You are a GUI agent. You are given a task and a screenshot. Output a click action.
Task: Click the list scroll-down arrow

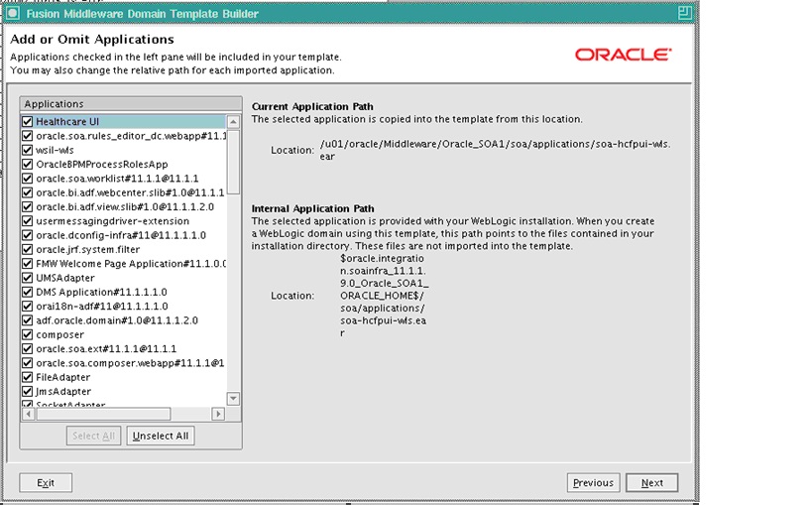(x=233, y=398)
